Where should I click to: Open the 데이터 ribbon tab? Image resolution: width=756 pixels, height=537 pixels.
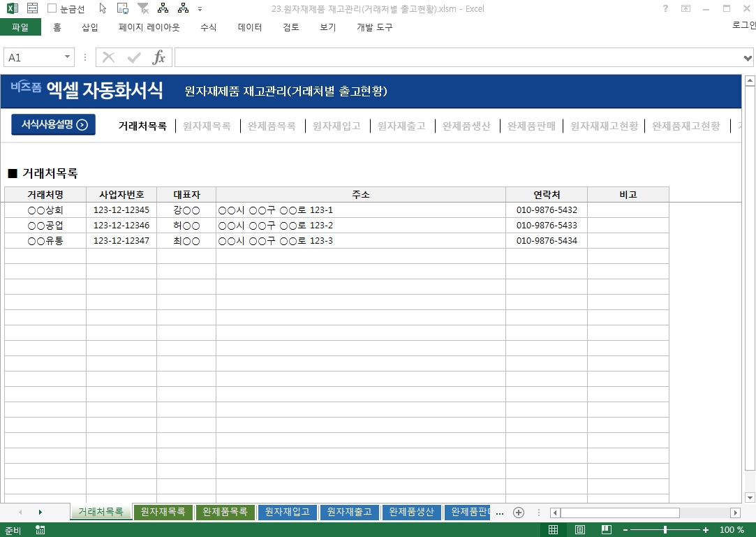[250, 27]
